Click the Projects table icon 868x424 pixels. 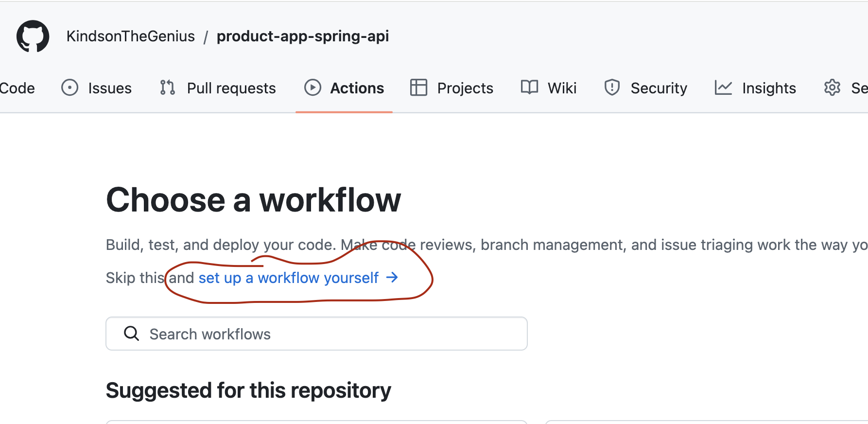tap(418, 88)
